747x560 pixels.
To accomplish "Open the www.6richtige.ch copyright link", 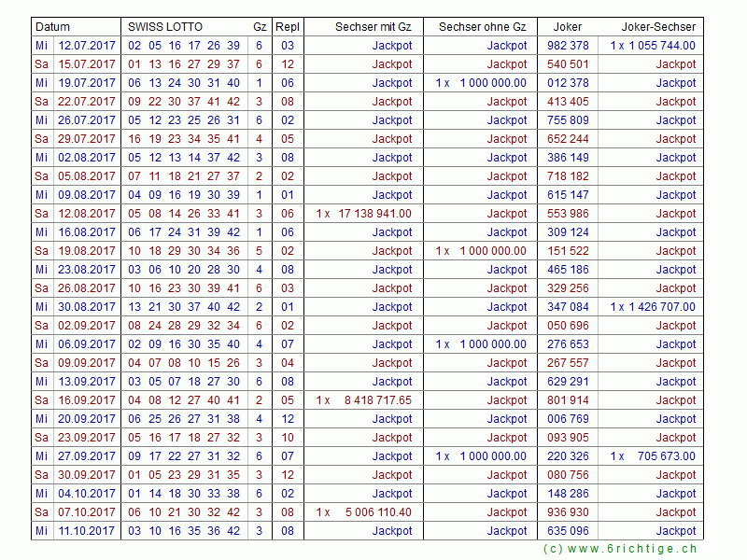I will click(x=620, y=549).
